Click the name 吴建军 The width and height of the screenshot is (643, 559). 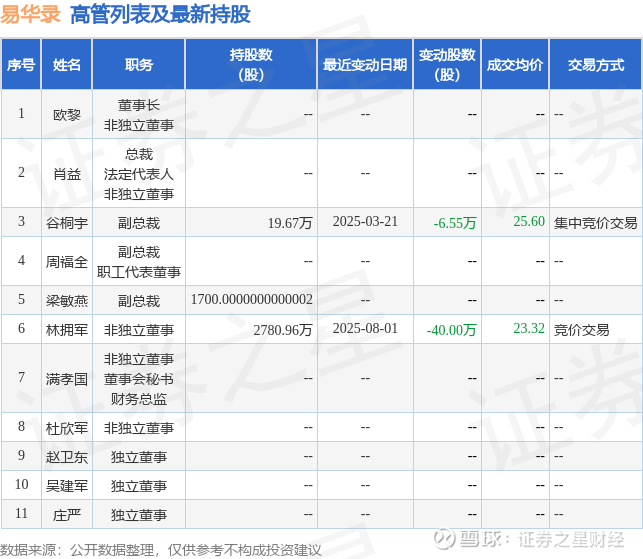pyautogui.click(x=67, y=486)
